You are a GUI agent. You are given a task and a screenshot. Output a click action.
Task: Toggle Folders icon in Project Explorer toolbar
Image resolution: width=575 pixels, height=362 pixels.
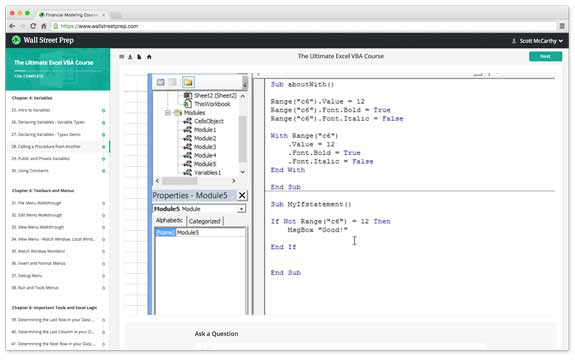188,83
